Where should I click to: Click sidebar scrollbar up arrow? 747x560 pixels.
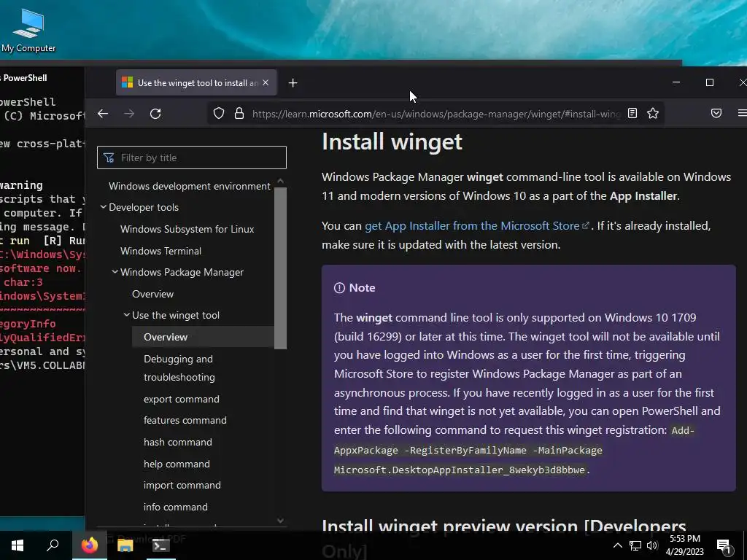pyautogui.click(x=281, y=181)
